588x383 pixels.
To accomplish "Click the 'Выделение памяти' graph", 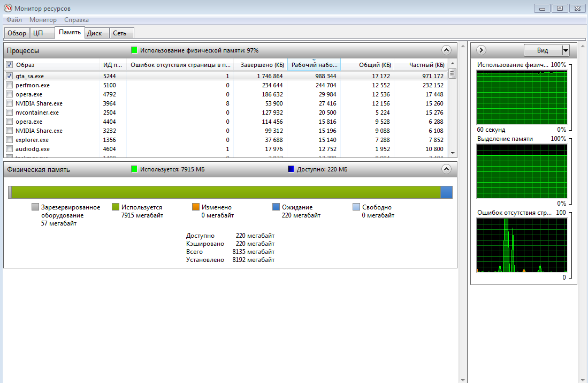I will pos(522,171).
